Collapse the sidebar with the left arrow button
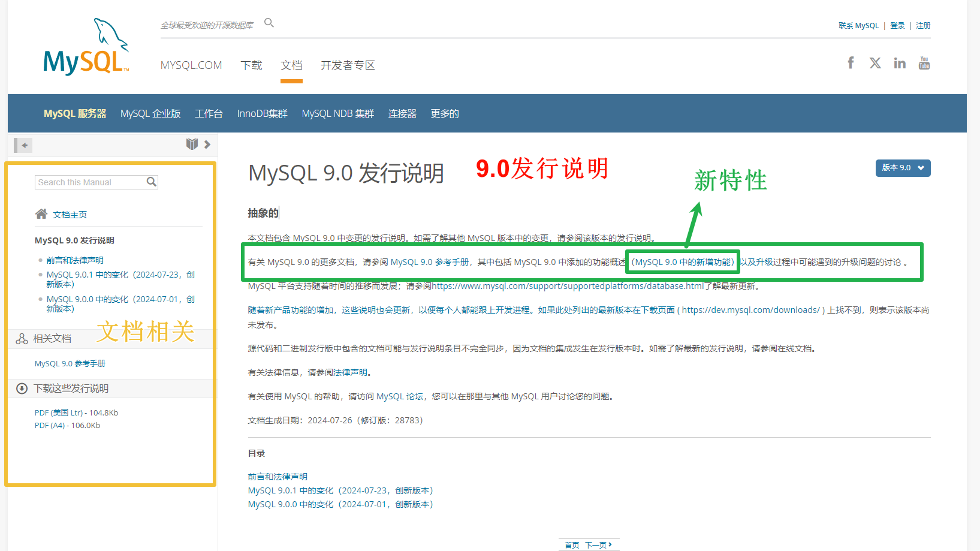This screenshot has width=980, height=551. [x=22, y=144]
